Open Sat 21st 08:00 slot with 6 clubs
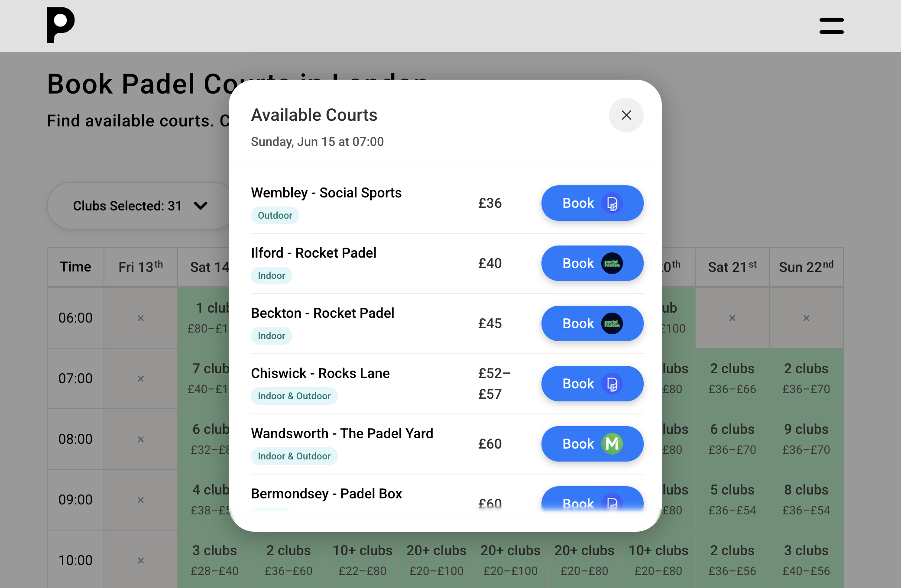Viewport: 901px width, 588px height. pos(732,439)
